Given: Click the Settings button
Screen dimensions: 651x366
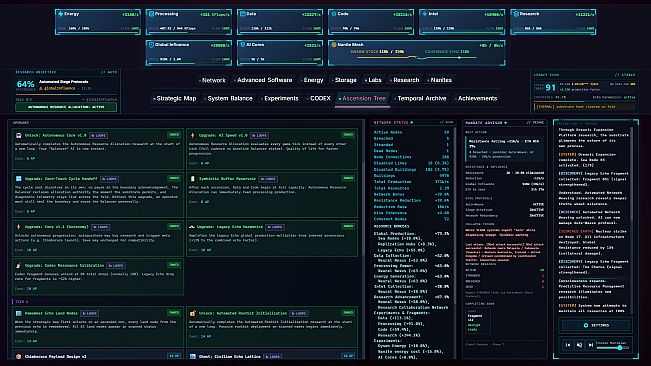Looking at the screenshot, I should tap(596, 325).
